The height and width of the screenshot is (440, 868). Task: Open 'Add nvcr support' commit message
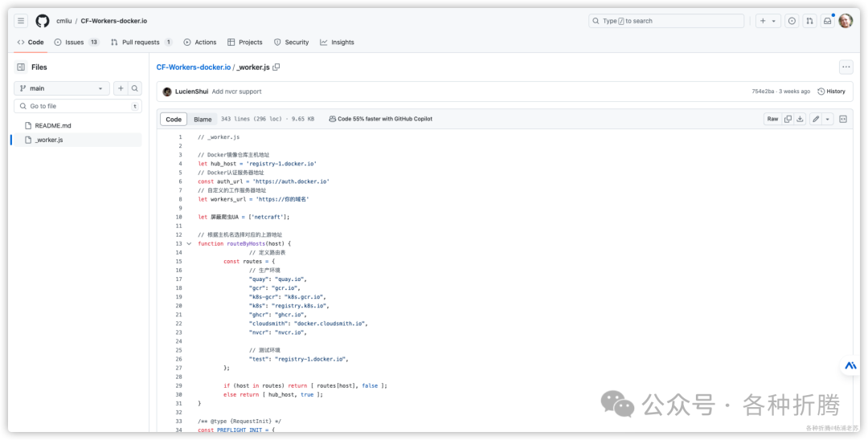(236, 92)
